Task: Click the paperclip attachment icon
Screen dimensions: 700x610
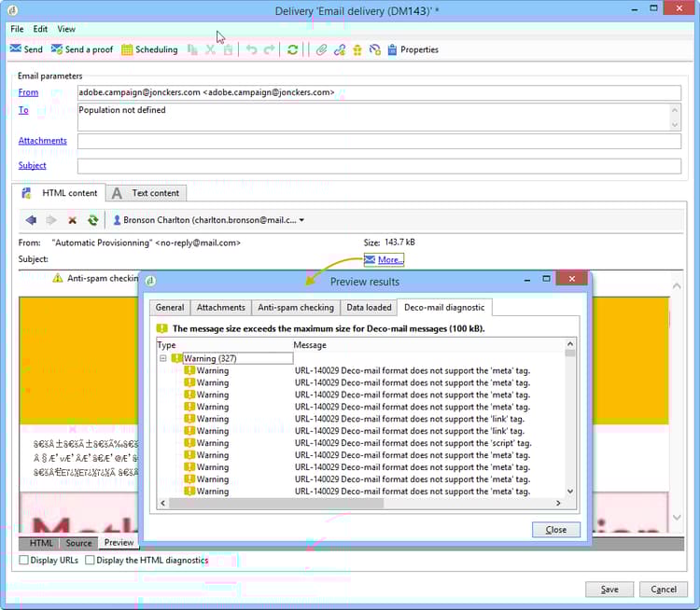Action: tap(321, 49)
